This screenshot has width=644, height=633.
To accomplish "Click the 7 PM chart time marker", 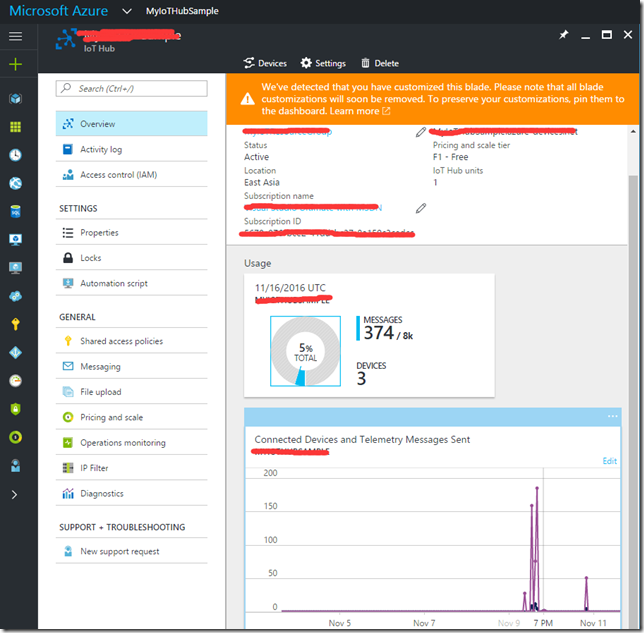I will (543, 623).
